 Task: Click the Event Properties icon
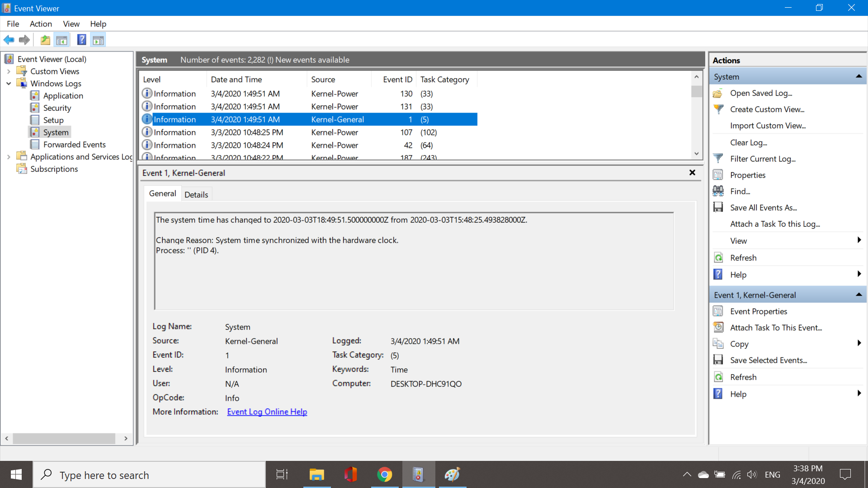click(x=718, y=311)
